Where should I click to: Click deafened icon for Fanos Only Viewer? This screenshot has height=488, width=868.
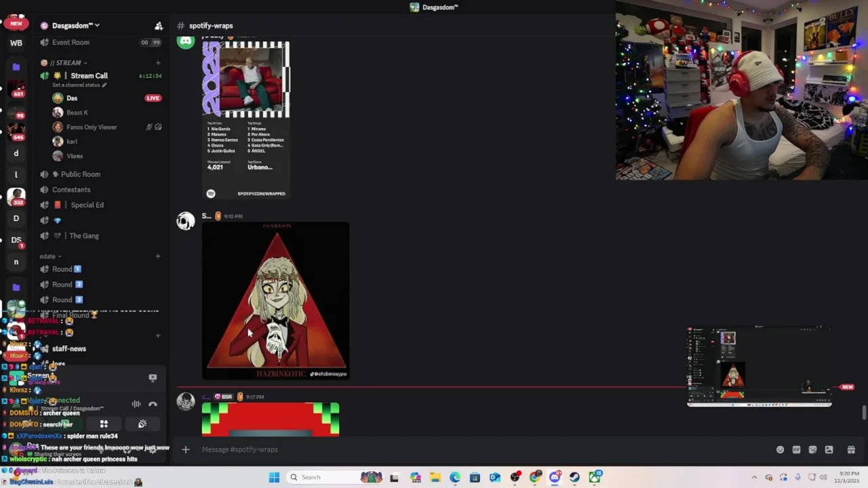click(x=158, y=127)
